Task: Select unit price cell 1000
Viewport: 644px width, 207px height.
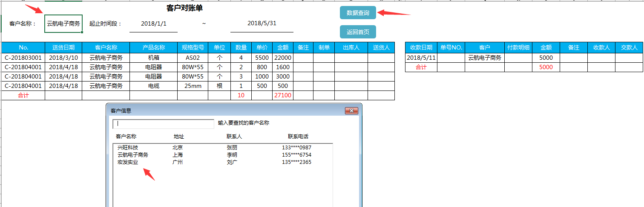Action: tap(262, 76)
